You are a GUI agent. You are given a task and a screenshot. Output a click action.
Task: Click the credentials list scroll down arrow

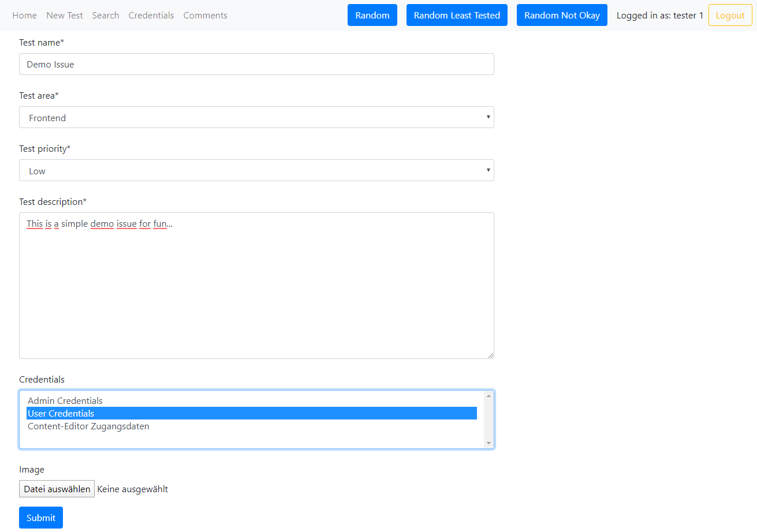click(488, 443)
